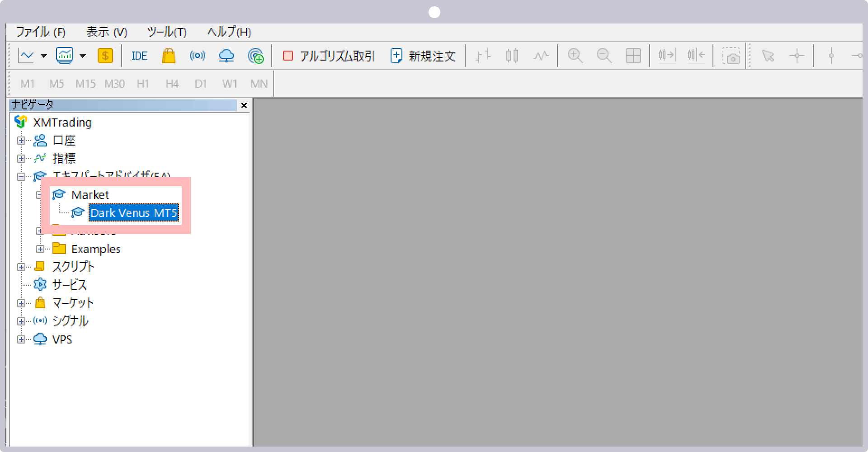The height and width of the screenshot is (452, 868).
Task: Expand the Examples folder
Action: (40, 249)
